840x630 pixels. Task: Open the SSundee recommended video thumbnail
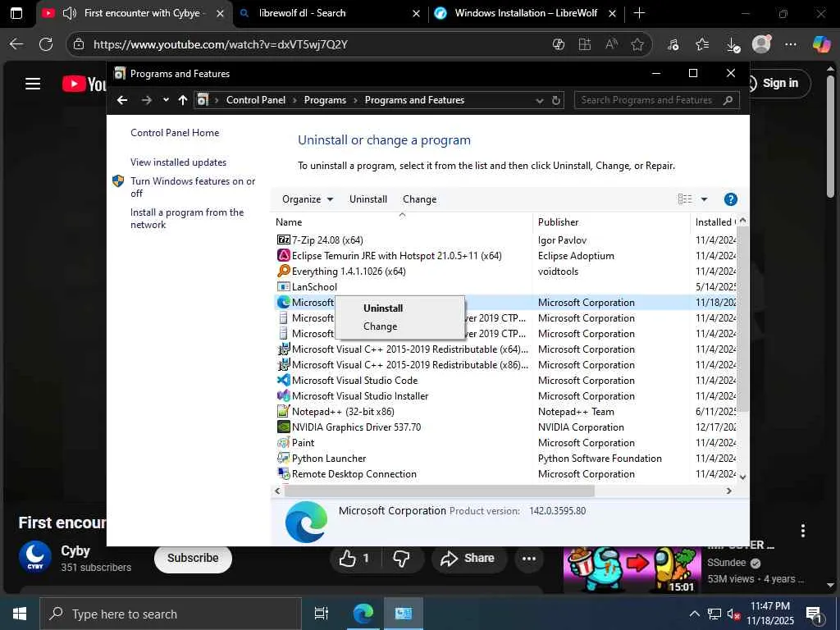(x=632, y=569)
